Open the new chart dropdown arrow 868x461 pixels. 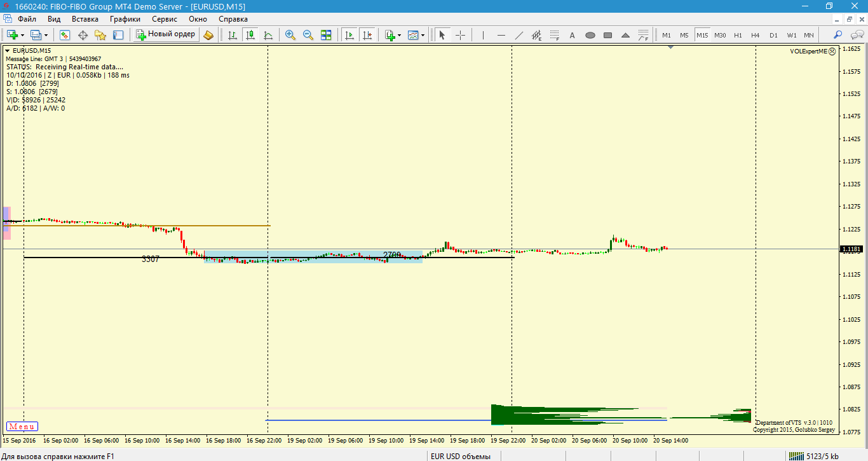pyautogui.click(x=23, y=35)
